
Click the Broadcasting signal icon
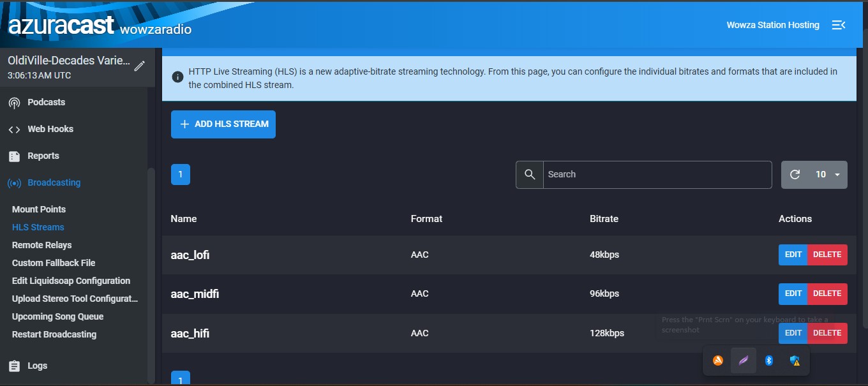pos(14,182)
